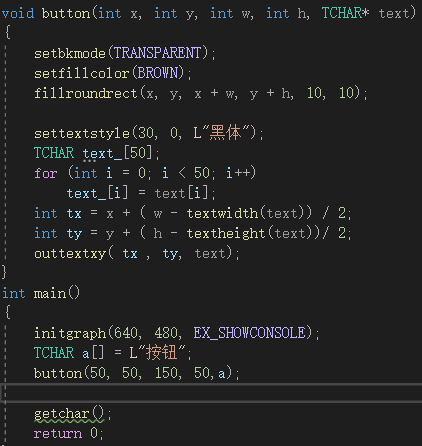This screenshot has height=446, width=422.
Task: Click the EX_SHOWCONSOLE flag argument
Action: pos(249,333)
